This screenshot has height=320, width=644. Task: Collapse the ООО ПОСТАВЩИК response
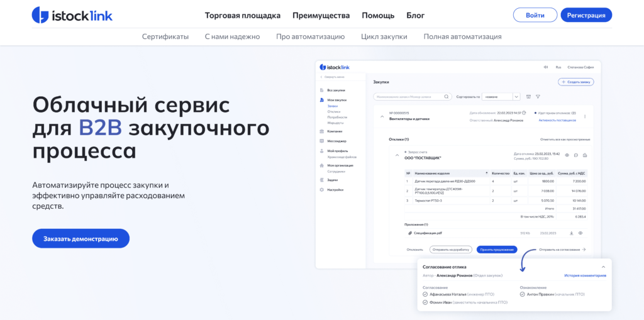pyautogui.click(x=397, y=155)
